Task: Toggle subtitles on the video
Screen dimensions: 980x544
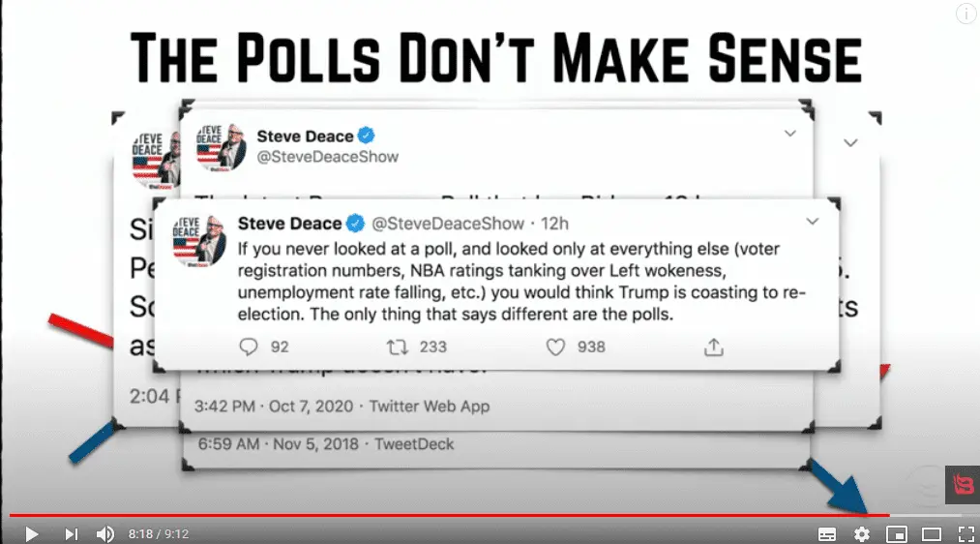Action: coord(827,533)
